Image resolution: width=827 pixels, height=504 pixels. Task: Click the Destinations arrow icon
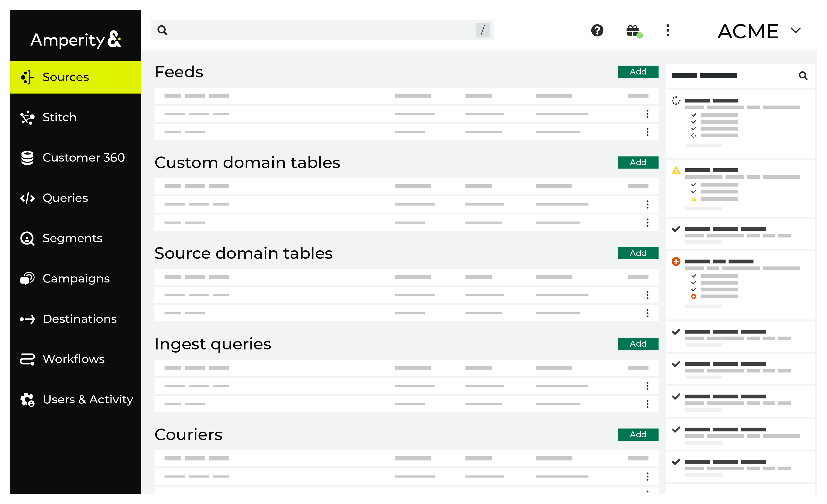coord(27,319)
